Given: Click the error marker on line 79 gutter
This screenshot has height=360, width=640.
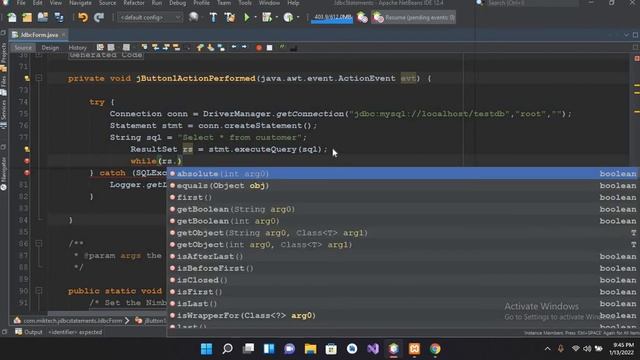Looking at the screenshot, I should point(27,161).
